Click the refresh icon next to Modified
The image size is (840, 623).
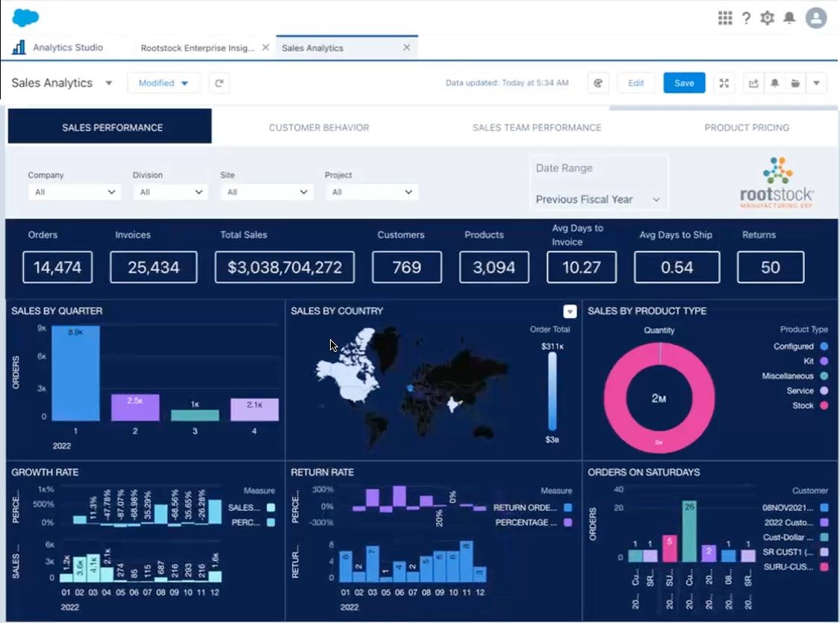point(218,83)
